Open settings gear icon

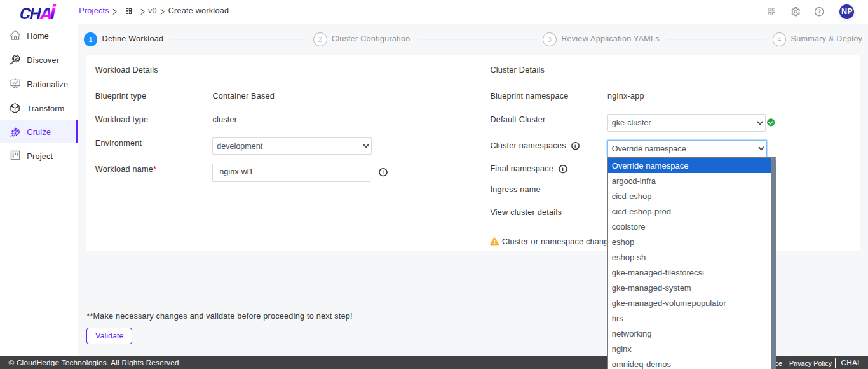(796, 11)
